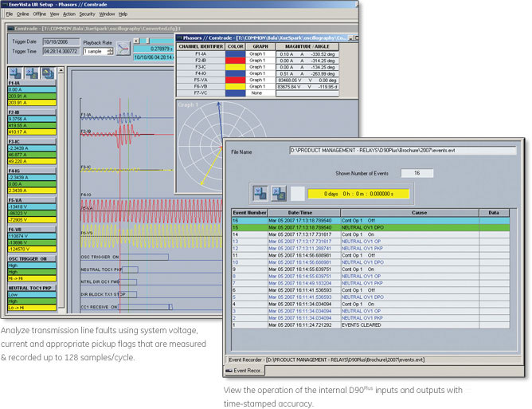This screenshot has width=532, height=409.
Task: Click Comtrade window title icon
Action: (10, 29)
